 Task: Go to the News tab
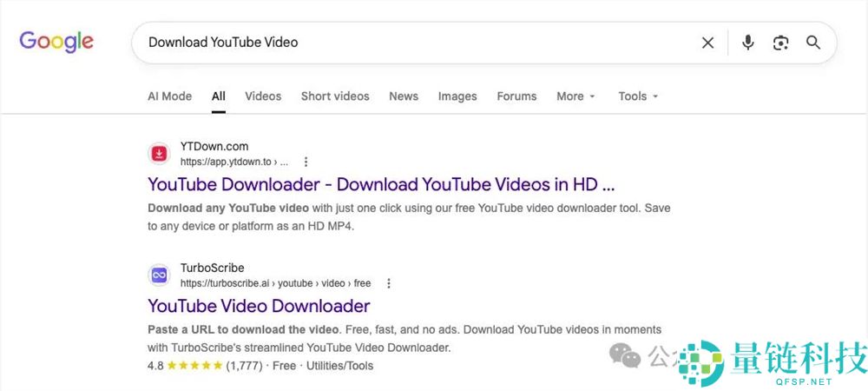[x=404, y=96]
